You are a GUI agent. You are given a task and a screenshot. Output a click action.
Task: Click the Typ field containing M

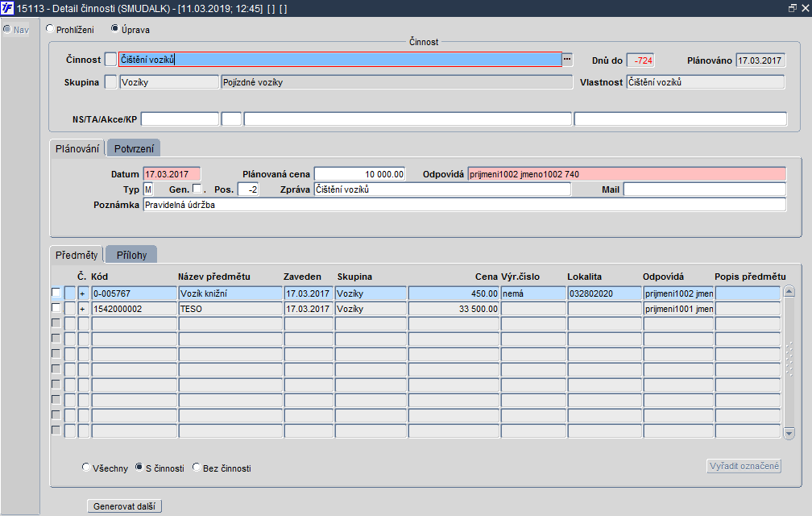[x=148, y=189]
